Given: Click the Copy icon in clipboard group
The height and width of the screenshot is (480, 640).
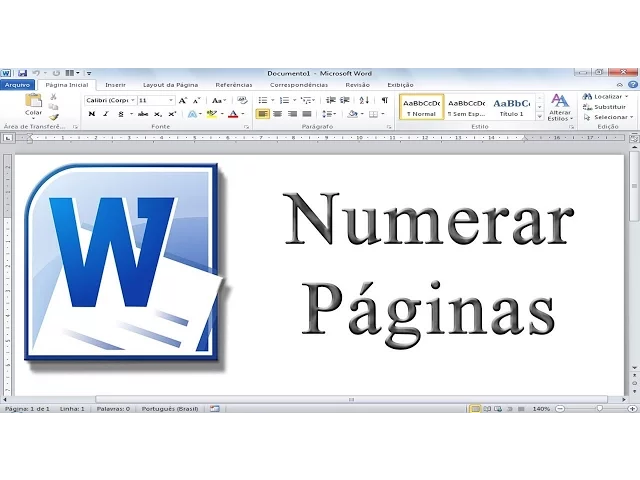Looking at the screenshot, I should click(53, 107).
